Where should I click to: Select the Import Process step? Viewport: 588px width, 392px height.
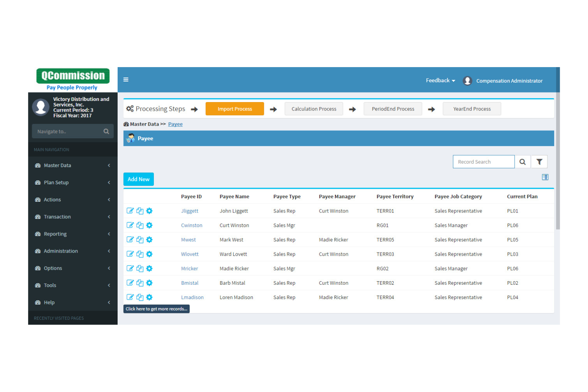[234, 108]
